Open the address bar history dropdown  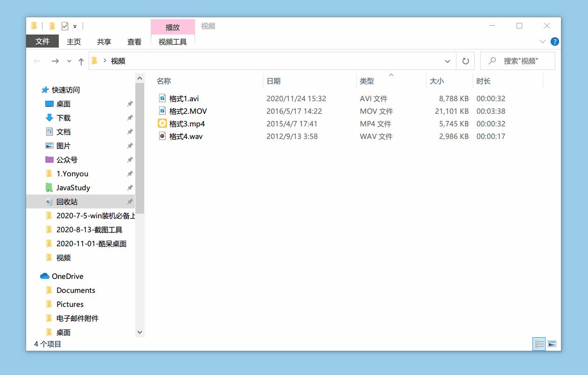pos(447,61)
